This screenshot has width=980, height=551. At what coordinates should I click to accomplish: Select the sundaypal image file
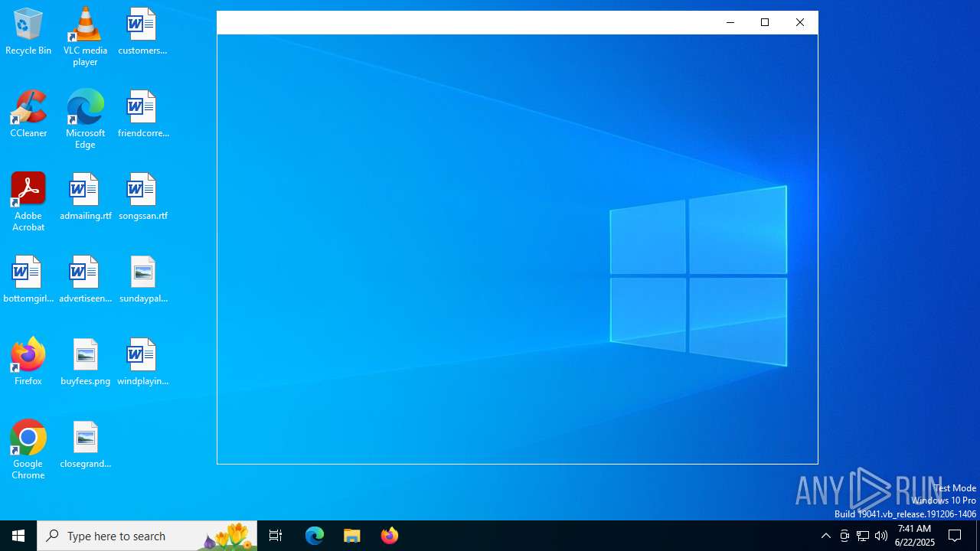pyautogui.click(x=142, y=280)
